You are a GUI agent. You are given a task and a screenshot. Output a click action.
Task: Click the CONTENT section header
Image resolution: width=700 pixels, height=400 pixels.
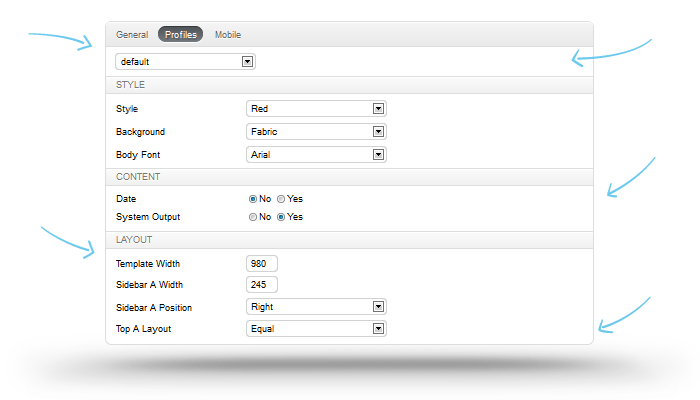click(138, 177)
